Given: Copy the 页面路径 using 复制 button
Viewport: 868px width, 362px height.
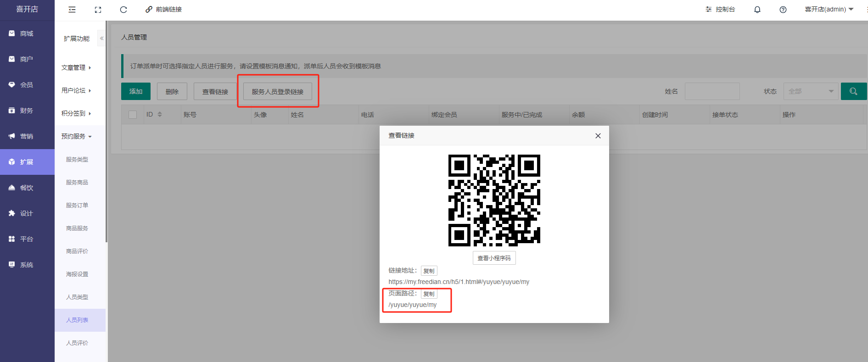Looking at the screenshot, I should 429,294.
